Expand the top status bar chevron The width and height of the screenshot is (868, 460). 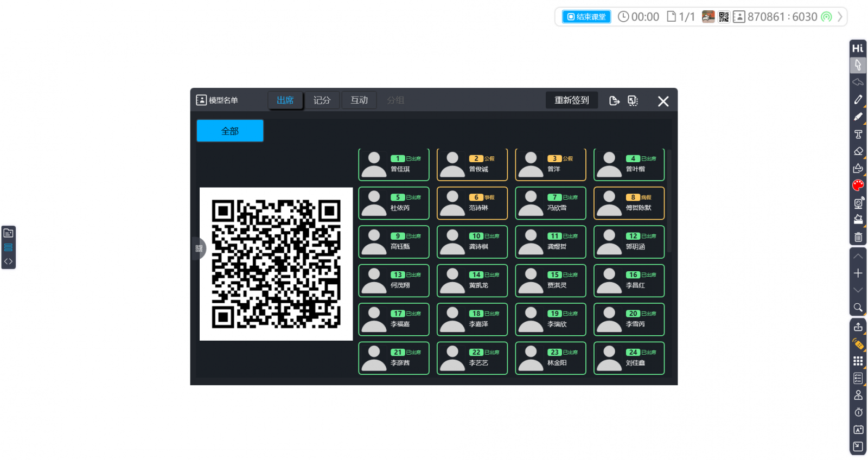click(840, 17)
